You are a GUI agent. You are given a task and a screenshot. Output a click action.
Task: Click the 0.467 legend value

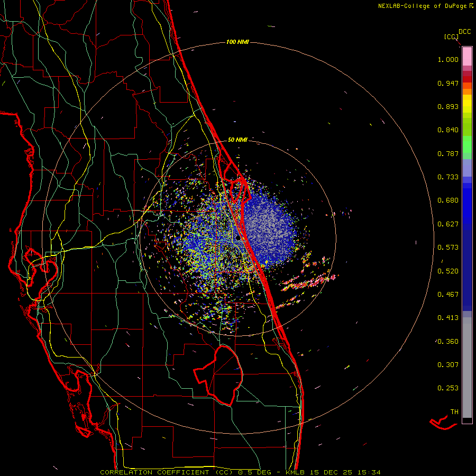click(448, 295)
